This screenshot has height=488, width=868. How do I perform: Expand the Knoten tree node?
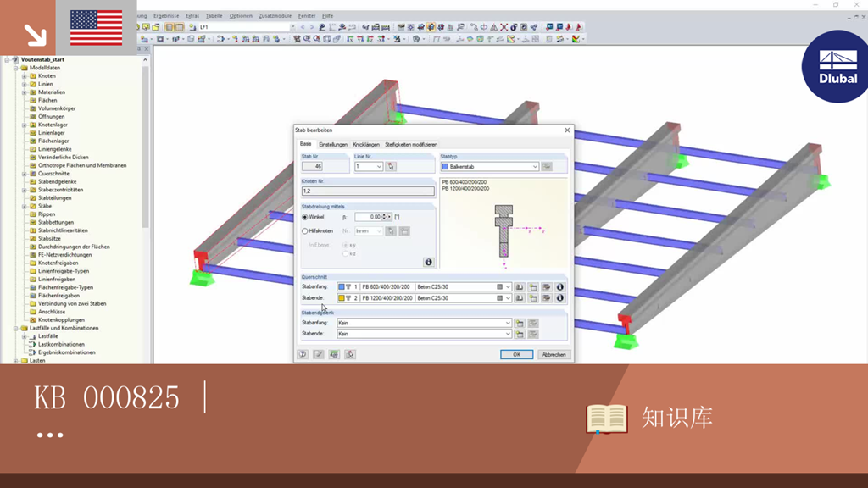click(x=25, y=75)
